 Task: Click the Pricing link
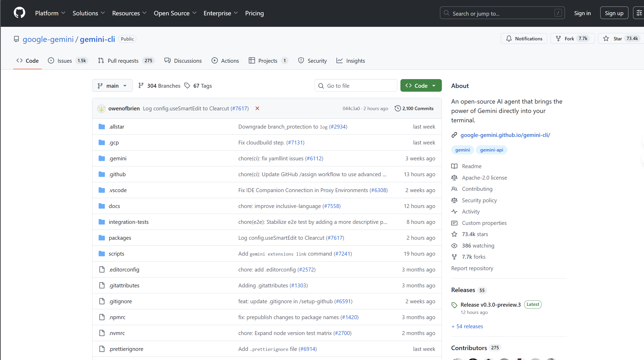(254, 13)
